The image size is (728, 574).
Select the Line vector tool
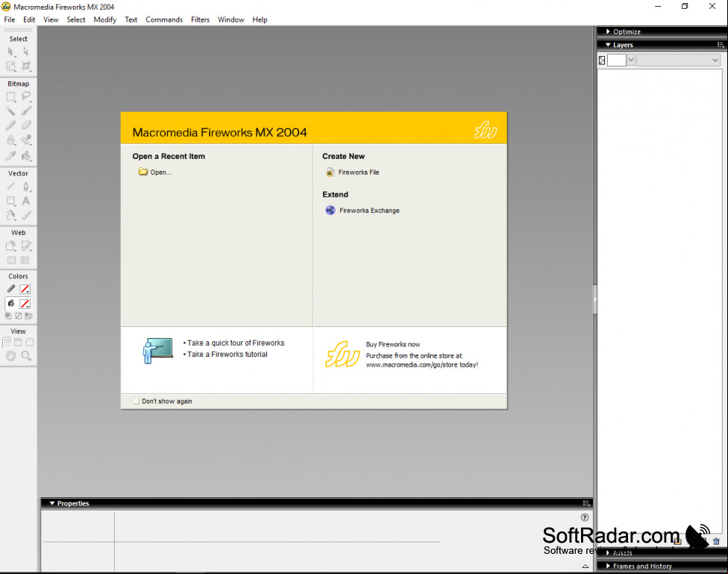tap(10, 187)
